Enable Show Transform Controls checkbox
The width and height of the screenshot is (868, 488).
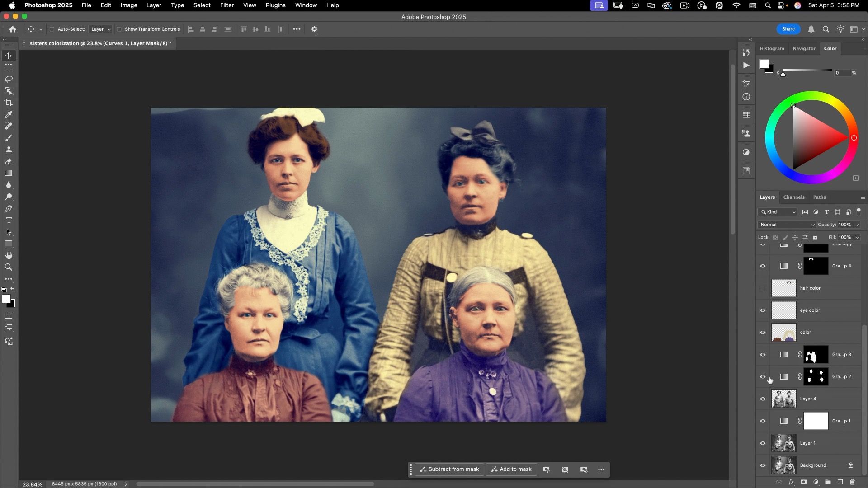(x=119, y=29)
